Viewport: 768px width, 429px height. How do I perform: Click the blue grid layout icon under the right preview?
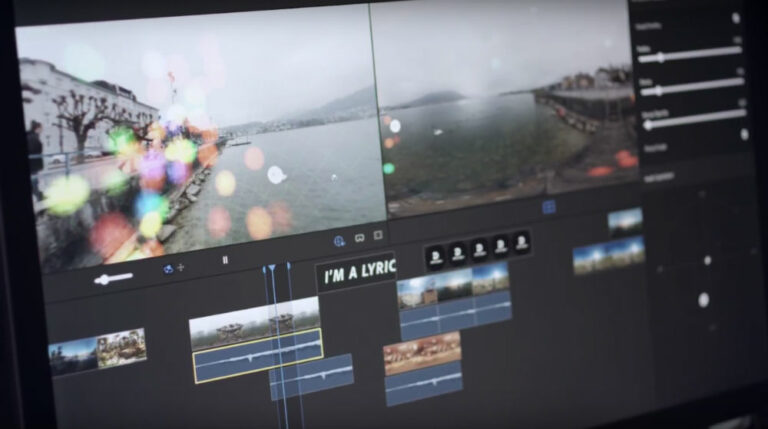tap(549, 208)
